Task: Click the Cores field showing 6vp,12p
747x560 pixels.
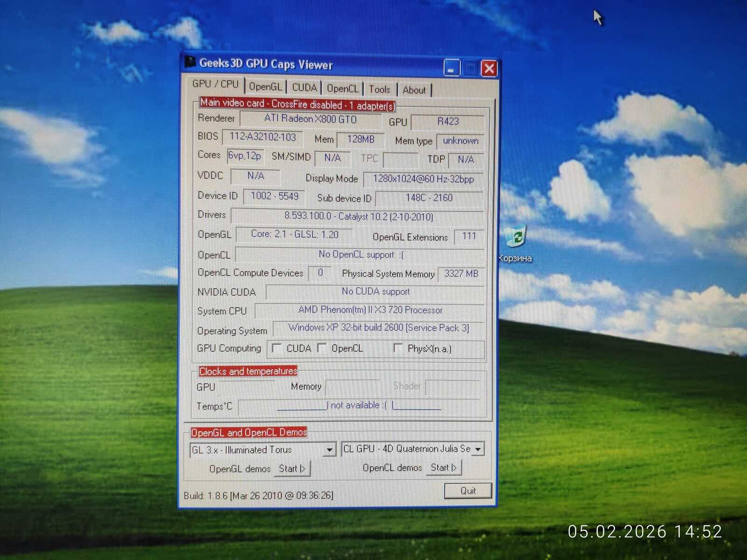Action: click(245, 156)
